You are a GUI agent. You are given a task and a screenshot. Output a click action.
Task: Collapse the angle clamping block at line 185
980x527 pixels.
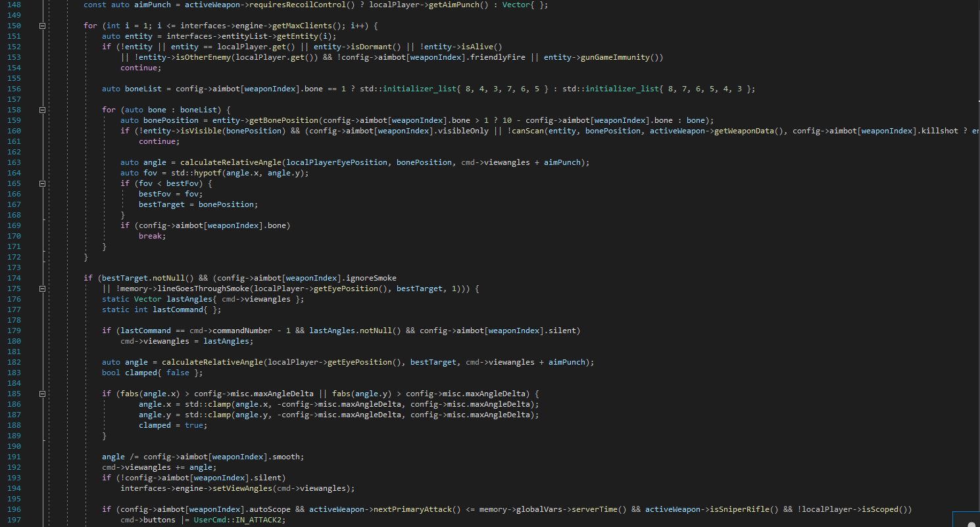41,394
